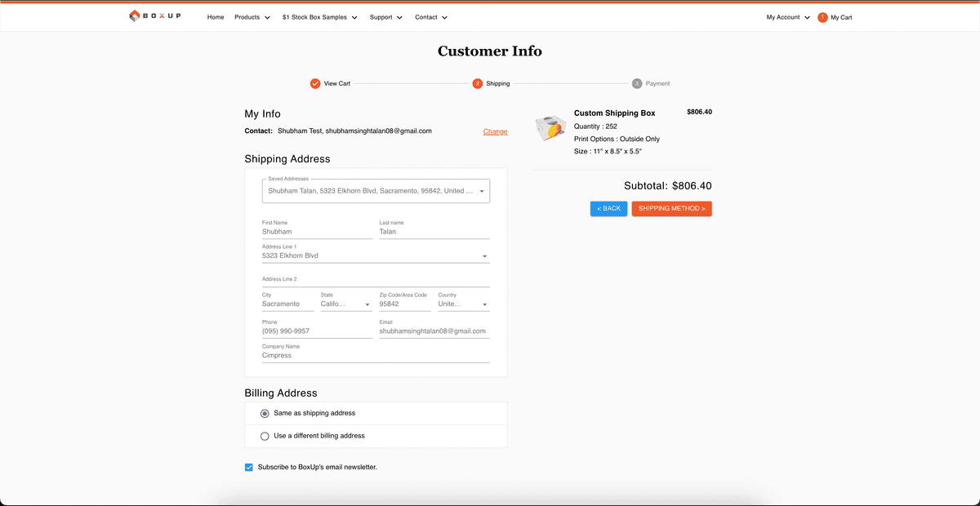Viewport: 980px width, 506px height.
Task: Click the View Cart checkmark step icon
Action: click(x=315, y=83)
